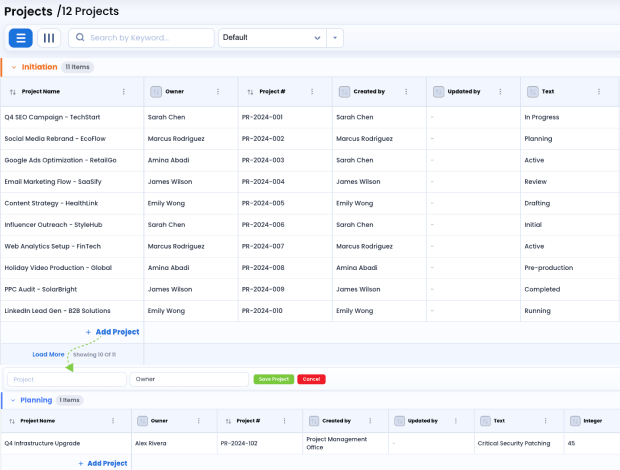Click the 11 Items badge beside Initiation

coord(78,67)
